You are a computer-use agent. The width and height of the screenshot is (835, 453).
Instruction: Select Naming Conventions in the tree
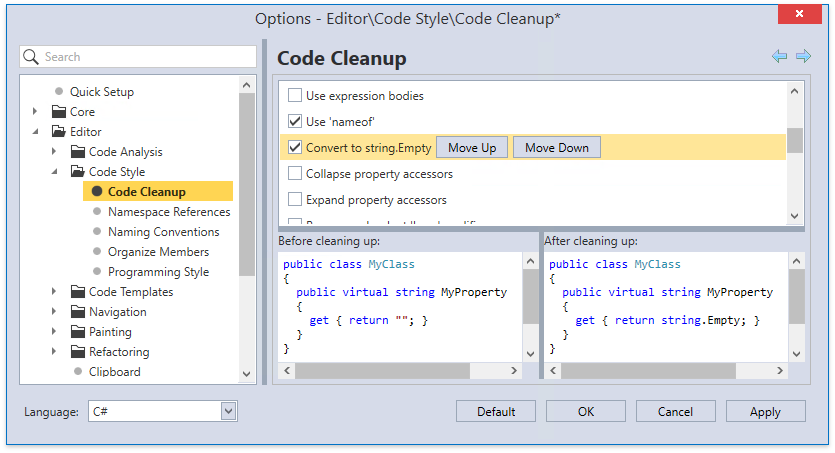[x=163, y=232]
